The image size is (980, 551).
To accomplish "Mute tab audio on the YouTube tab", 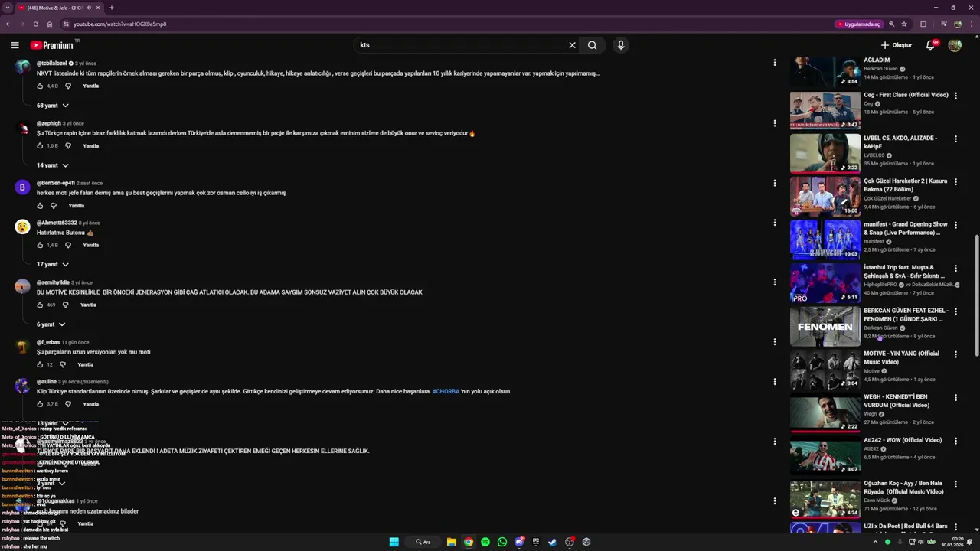I will pyautogui.click(x=89, y=8).
